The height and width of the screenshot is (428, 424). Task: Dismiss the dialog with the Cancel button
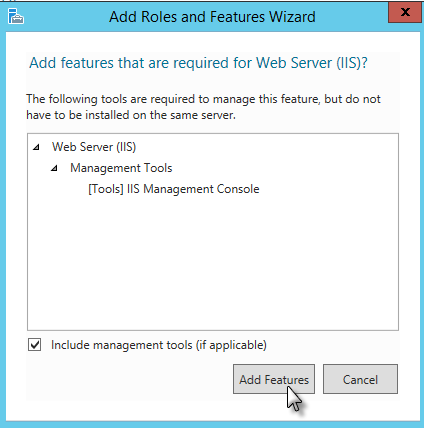click(x=360, y=379)
